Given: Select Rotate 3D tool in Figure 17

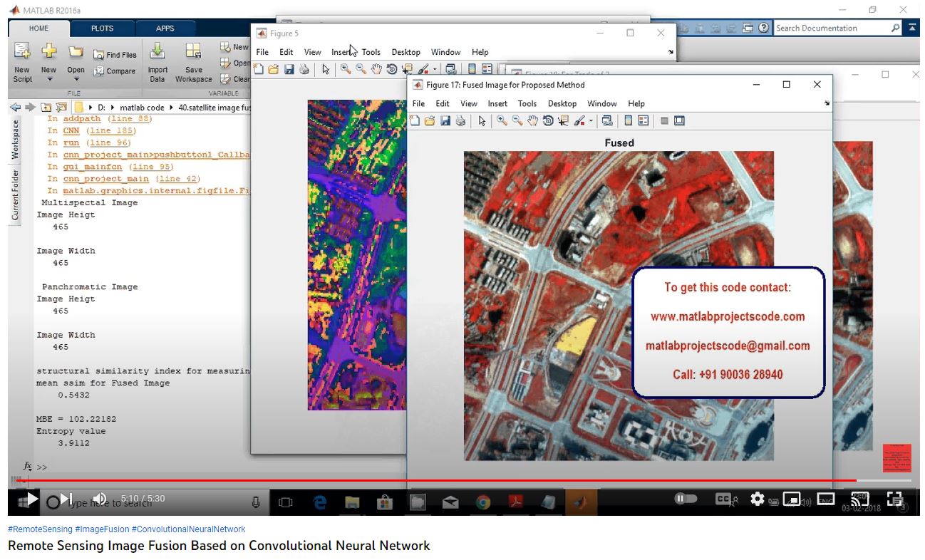Looking at the screenshot, I should tap(548, 121).
